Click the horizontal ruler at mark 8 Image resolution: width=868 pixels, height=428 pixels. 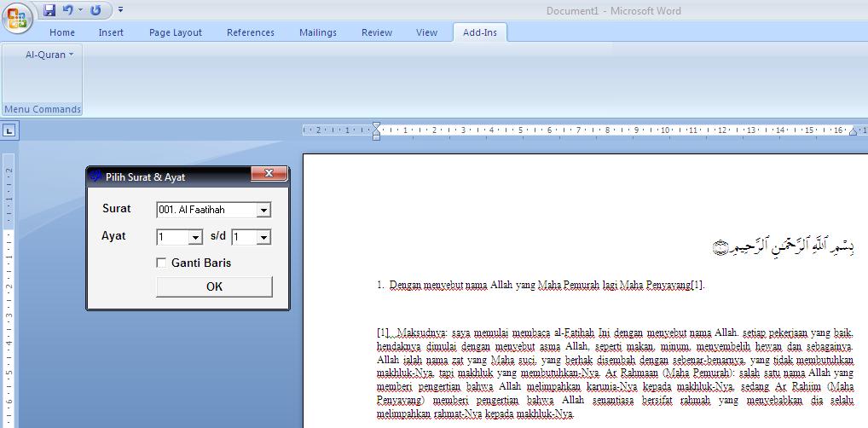pyautogui.click(x=607, y=130)
